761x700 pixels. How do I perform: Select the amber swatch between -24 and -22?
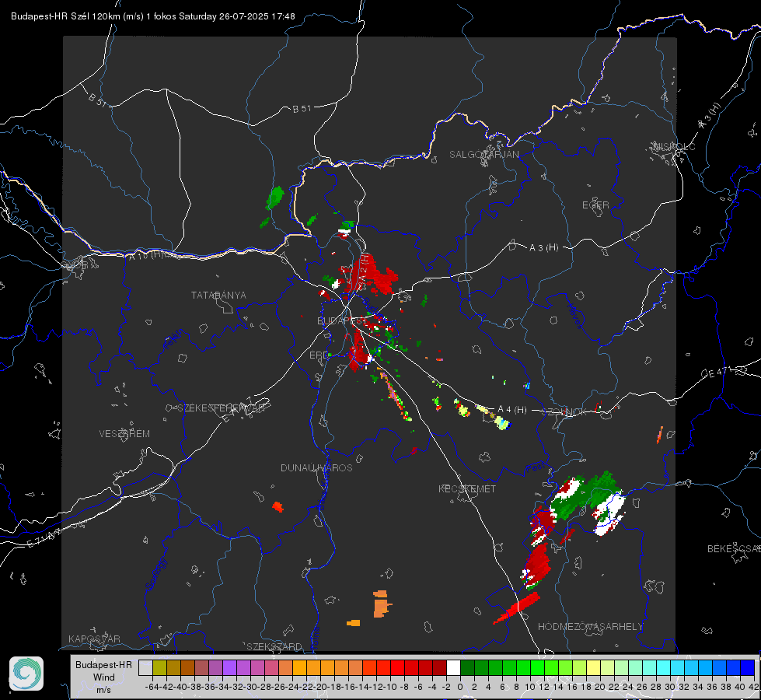[299, 667]
